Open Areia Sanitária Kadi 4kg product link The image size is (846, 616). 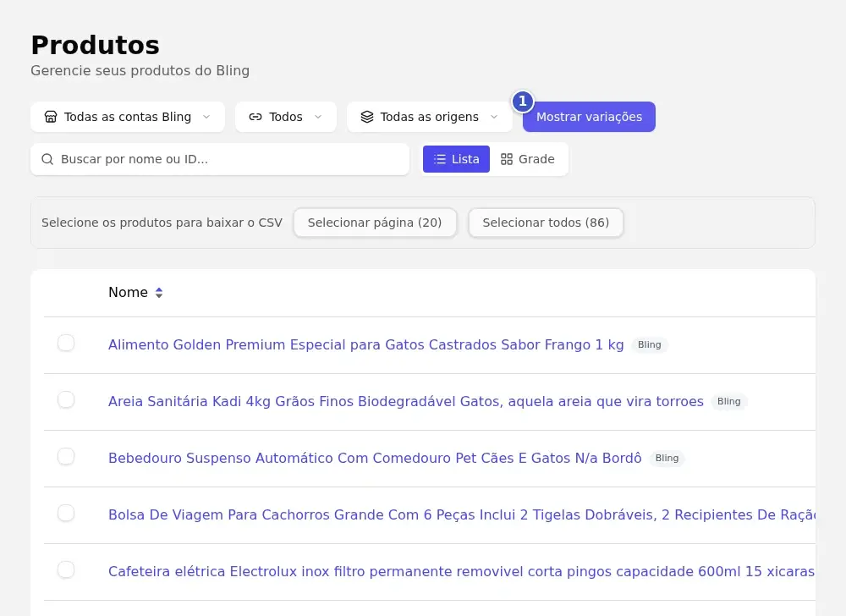click(406, 401)
